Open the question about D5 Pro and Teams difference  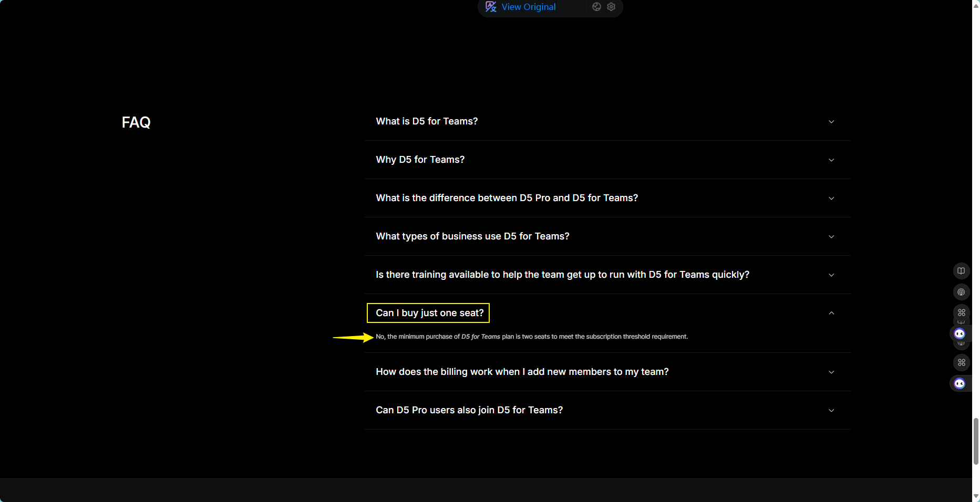coord(507,198)
